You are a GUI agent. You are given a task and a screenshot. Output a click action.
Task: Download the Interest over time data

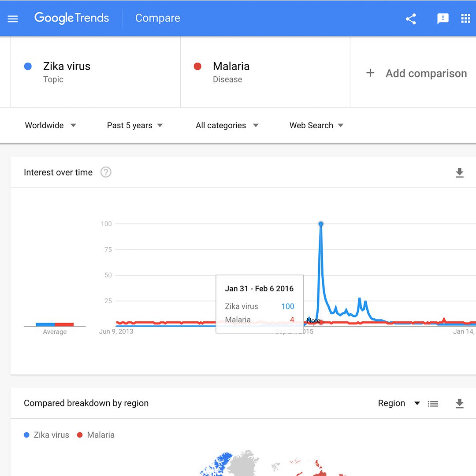(460, 172)
